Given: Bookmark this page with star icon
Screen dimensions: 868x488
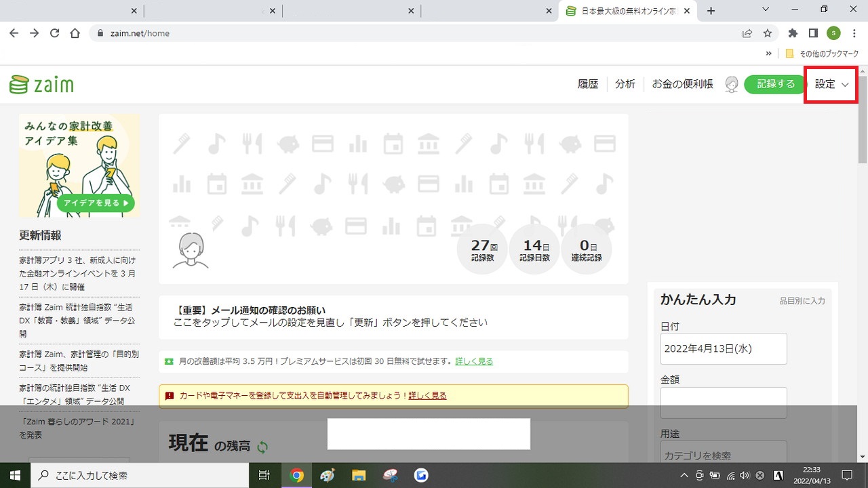Looking at the screenshot, I should point(767,33).
